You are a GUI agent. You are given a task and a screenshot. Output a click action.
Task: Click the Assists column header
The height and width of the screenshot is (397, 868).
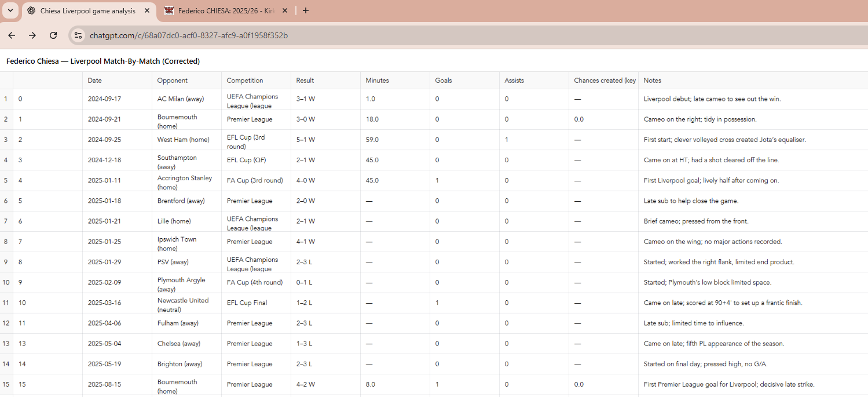pyautogui.click(x=534, y=81)
